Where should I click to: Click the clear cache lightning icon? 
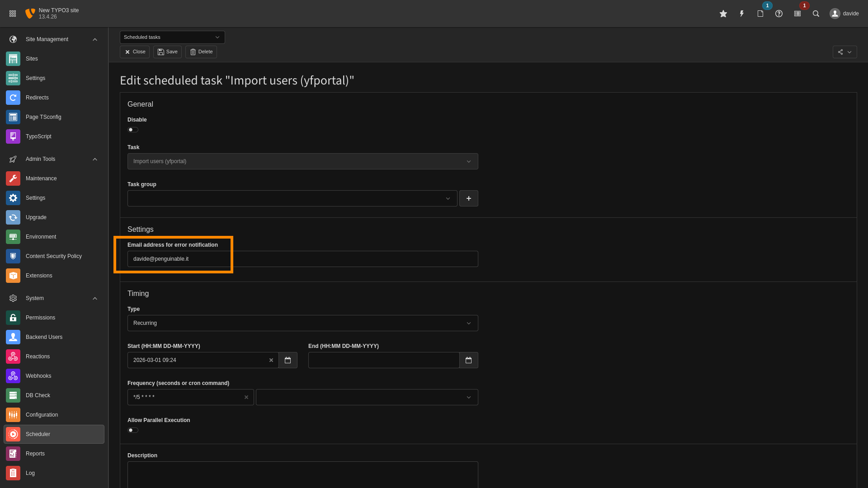click(742, 14)
